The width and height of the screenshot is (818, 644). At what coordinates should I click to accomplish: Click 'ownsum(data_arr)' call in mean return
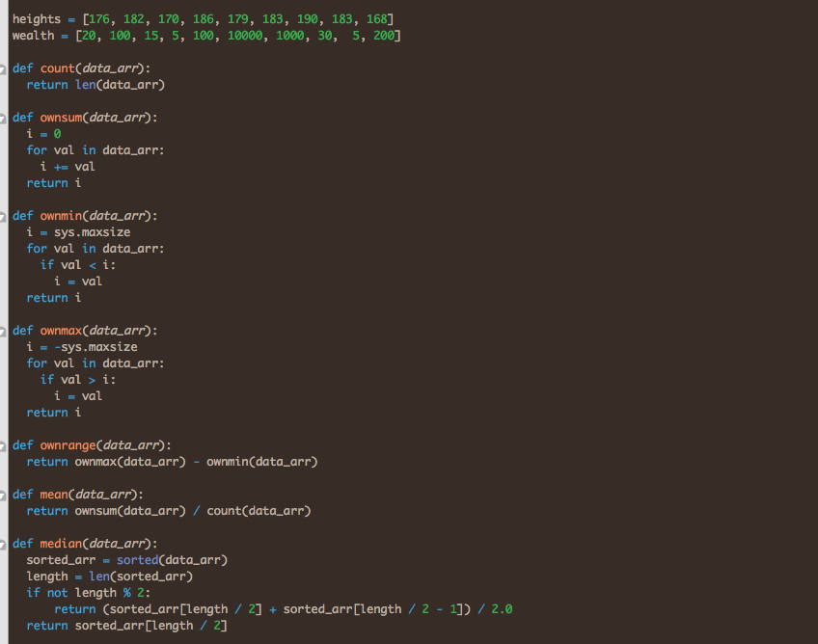click(130, 511)
